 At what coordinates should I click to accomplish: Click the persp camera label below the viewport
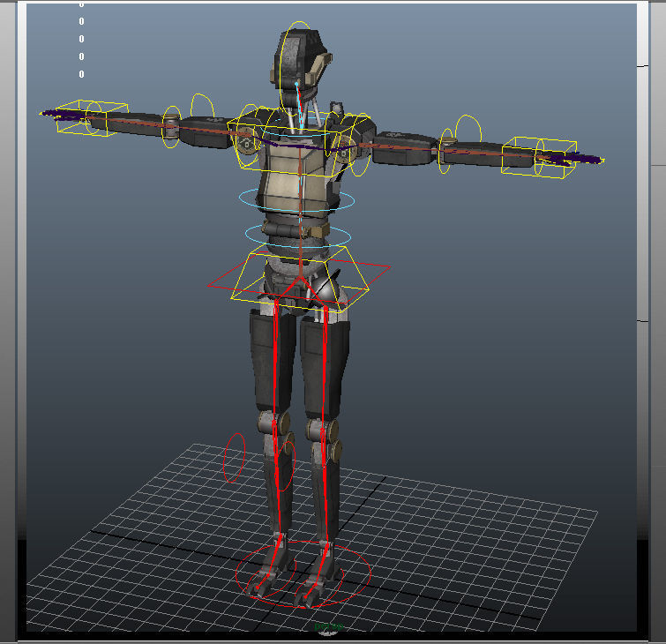(328, 625)
